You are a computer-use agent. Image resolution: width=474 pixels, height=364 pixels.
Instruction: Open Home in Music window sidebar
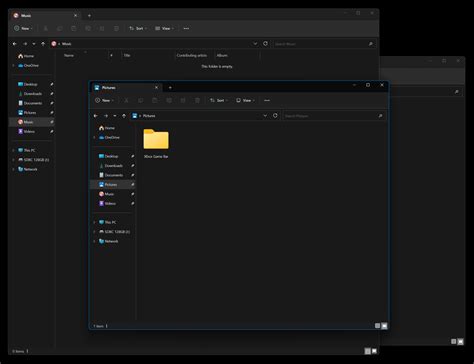point(26,56)
